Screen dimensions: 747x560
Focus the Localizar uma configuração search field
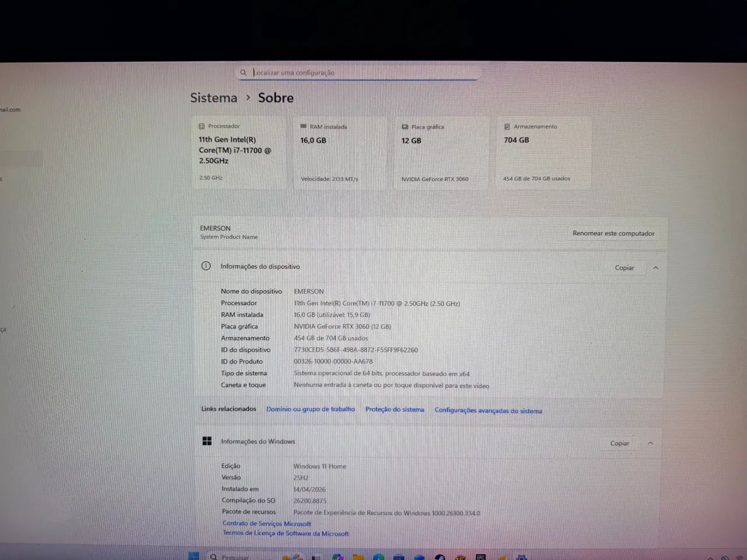coord(358,73)
